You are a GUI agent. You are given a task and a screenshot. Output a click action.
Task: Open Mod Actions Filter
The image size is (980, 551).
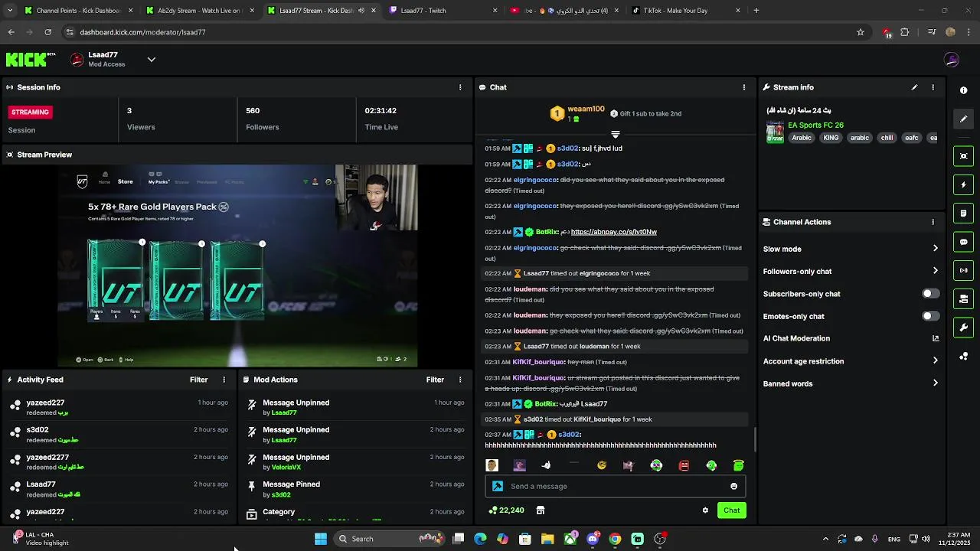435,380
